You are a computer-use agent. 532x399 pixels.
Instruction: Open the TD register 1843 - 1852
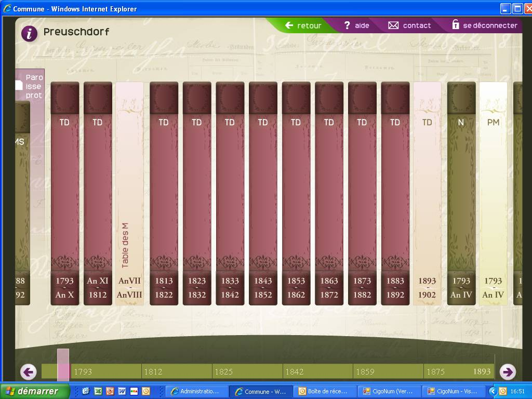coord(263,193)
